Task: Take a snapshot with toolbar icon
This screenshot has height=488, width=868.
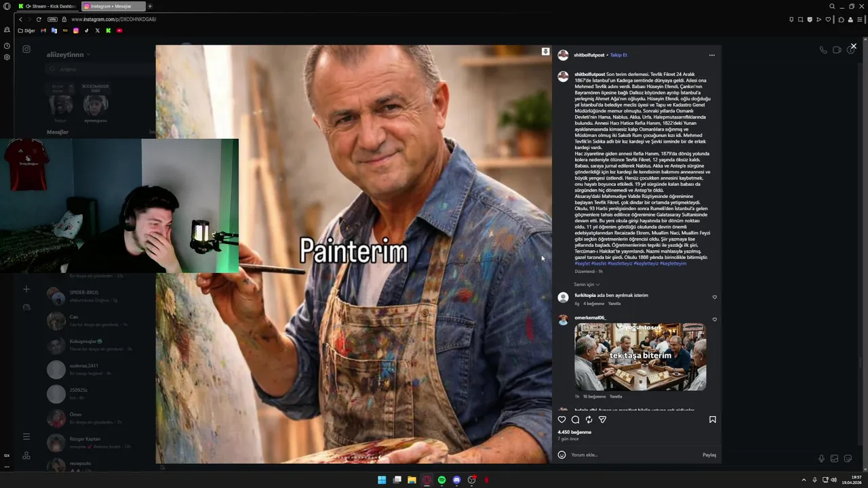Action: click(x=801, y=19)
